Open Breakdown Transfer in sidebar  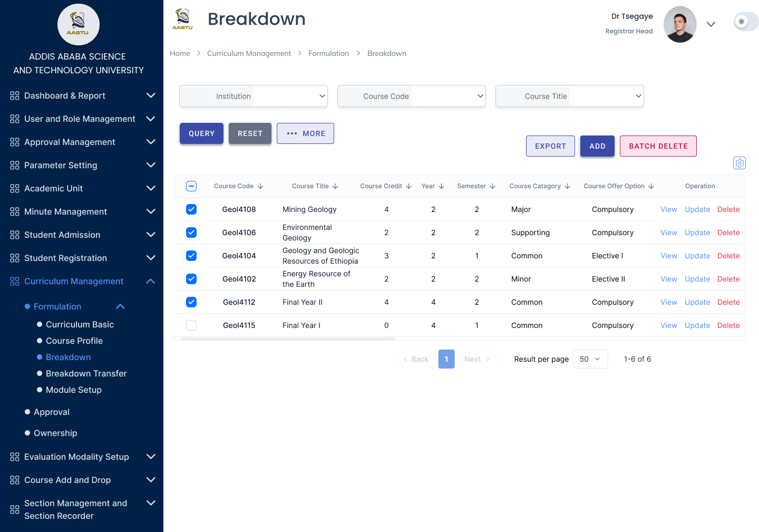coord(86,373)
